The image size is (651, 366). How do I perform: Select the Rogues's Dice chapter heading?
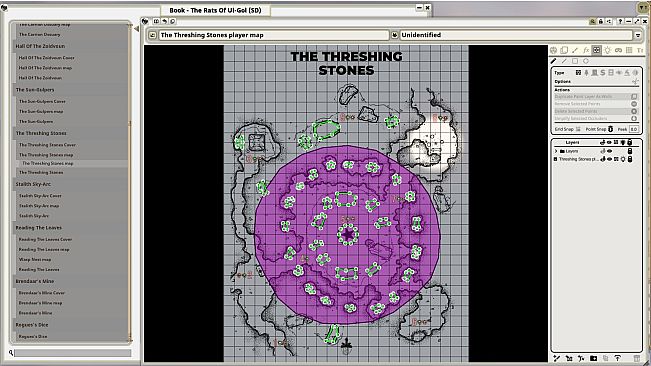[32, 325]
